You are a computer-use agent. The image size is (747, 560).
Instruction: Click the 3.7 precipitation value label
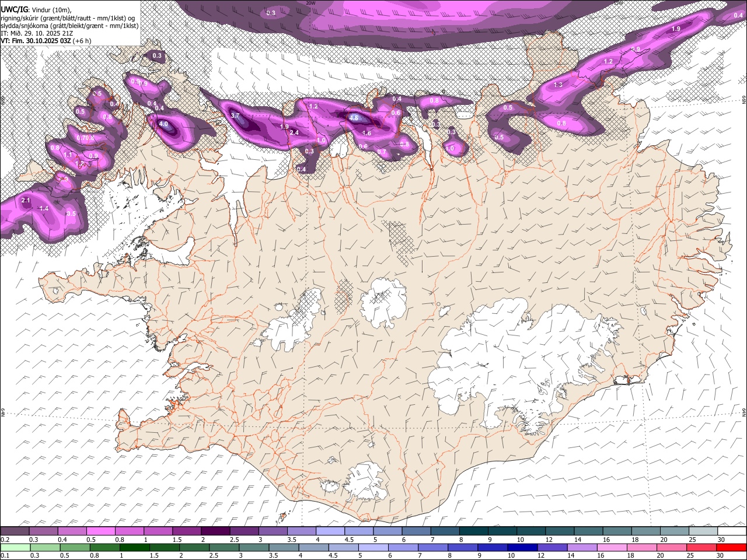pyautogui.click(x=235, y=116)
